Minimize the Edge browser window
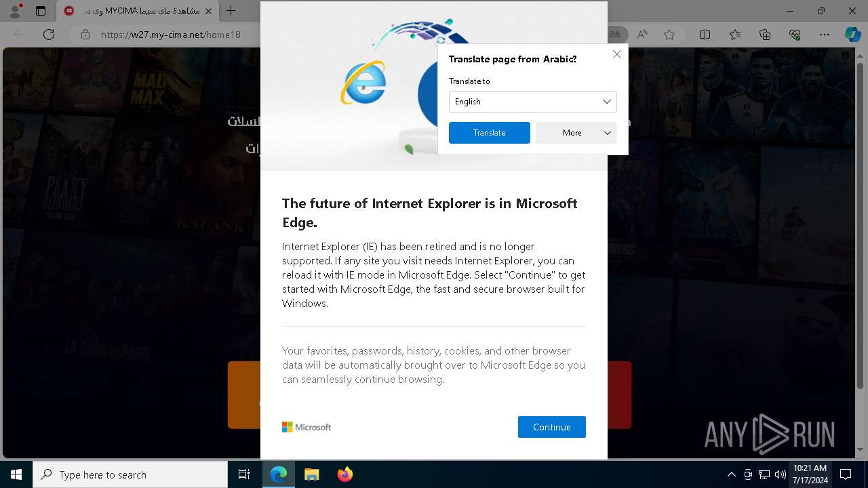The image size is (868, 488). pyautogui.click(x=790, y=11)
